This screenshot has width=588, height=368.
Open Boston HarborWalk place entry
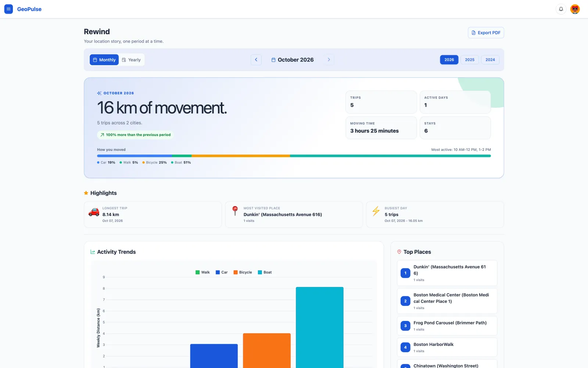(x=447, y=347)
